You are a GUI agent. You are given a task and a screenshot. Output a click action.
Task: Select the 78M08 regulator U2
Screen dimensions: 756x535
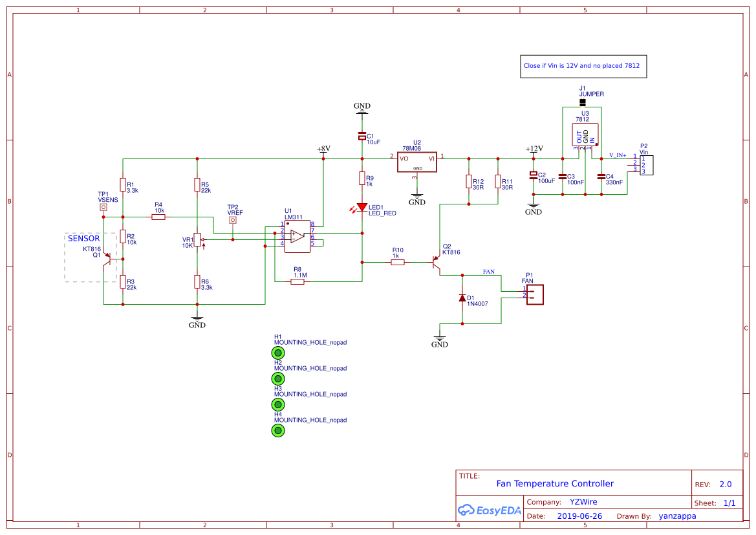point(416,162)
